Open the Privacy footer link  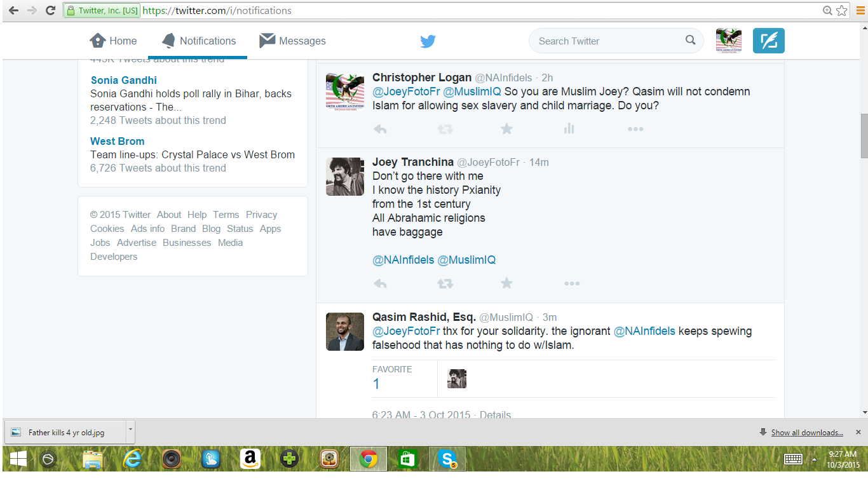[262, 215]
